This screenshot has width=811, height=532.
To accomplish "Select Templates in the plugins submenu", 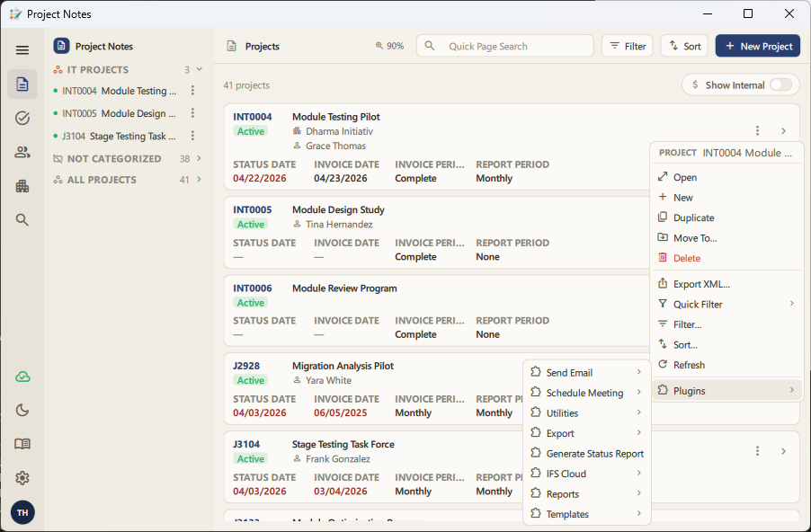I will point(586,514).
